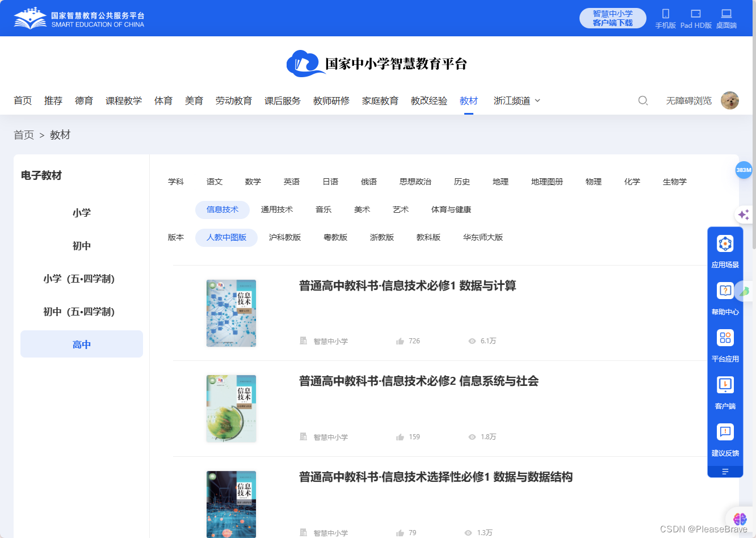Open the 教师研修 navigation tab

331,100
